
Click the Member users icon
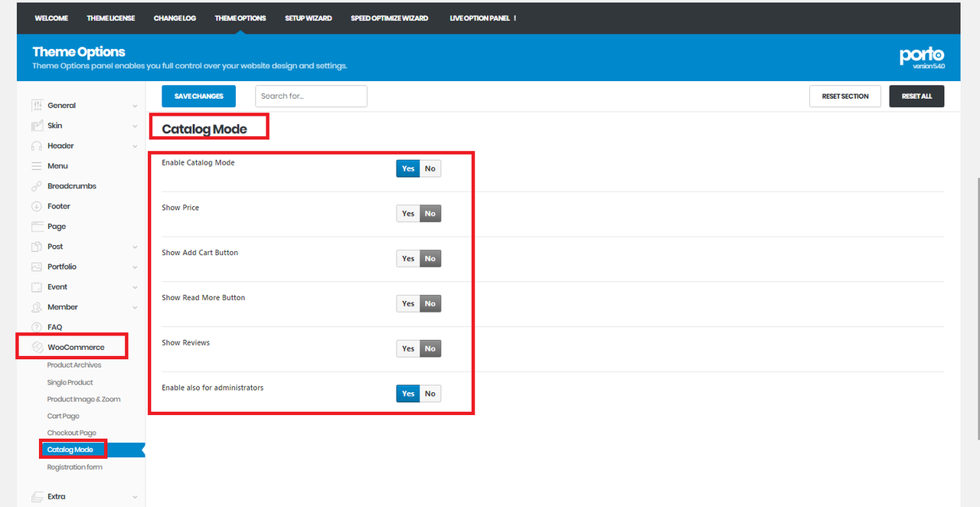tap(37, 307)
